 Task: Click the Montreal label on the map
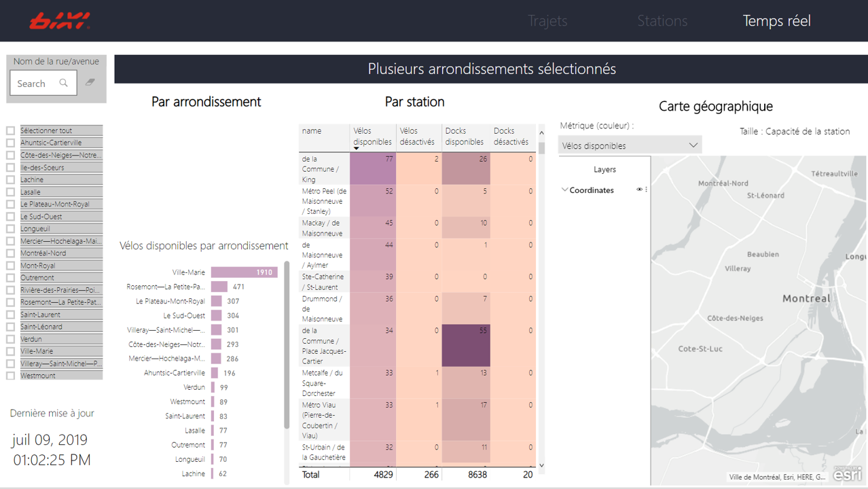click(806, 298)
